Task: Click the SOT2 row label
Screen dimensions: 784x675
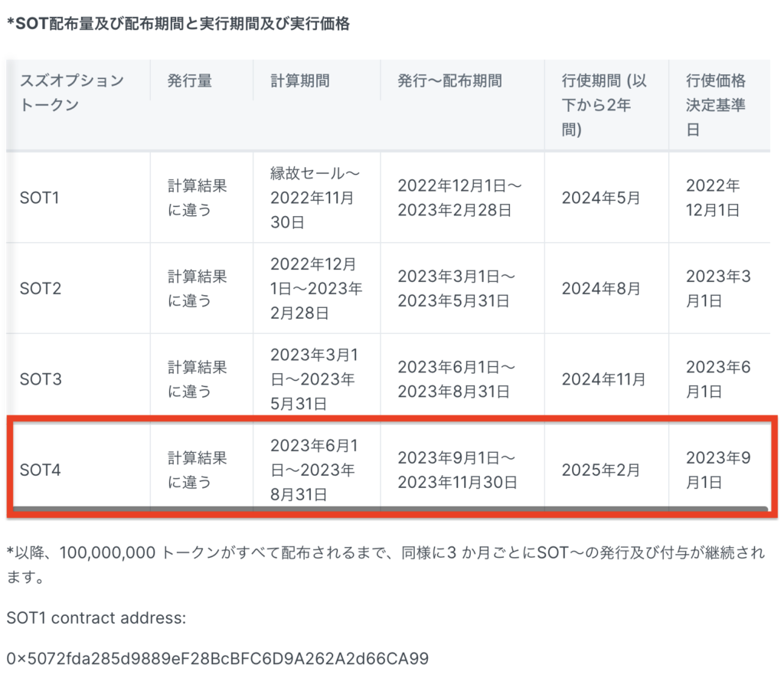Action: click(x=38, y=288)
